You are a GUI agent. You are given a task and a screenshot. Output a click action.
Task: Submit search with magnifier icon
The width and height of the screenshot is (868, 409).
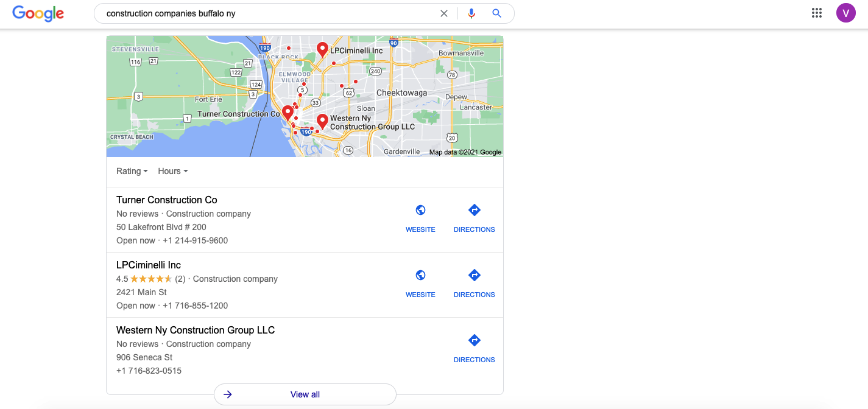(496, 13)
